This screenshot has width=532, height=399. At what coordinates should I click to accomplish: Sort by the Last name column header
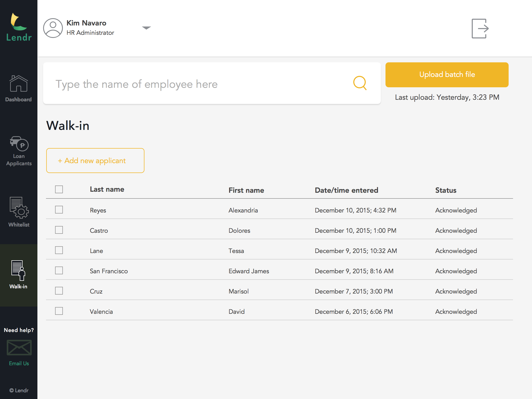coord(107,189)
